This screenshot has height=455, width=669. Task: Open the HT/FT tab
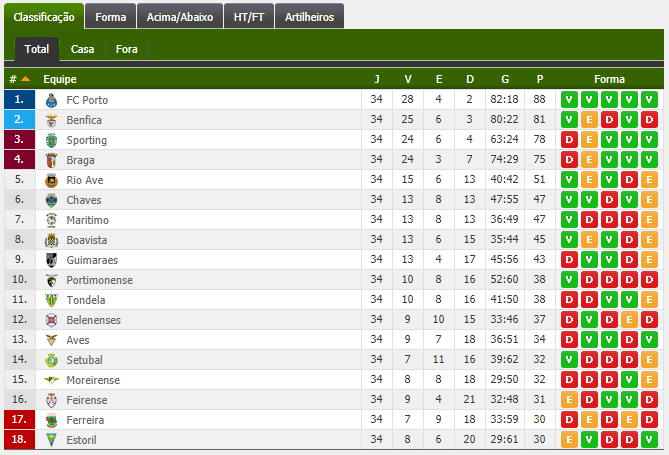(x=249, y=16)
